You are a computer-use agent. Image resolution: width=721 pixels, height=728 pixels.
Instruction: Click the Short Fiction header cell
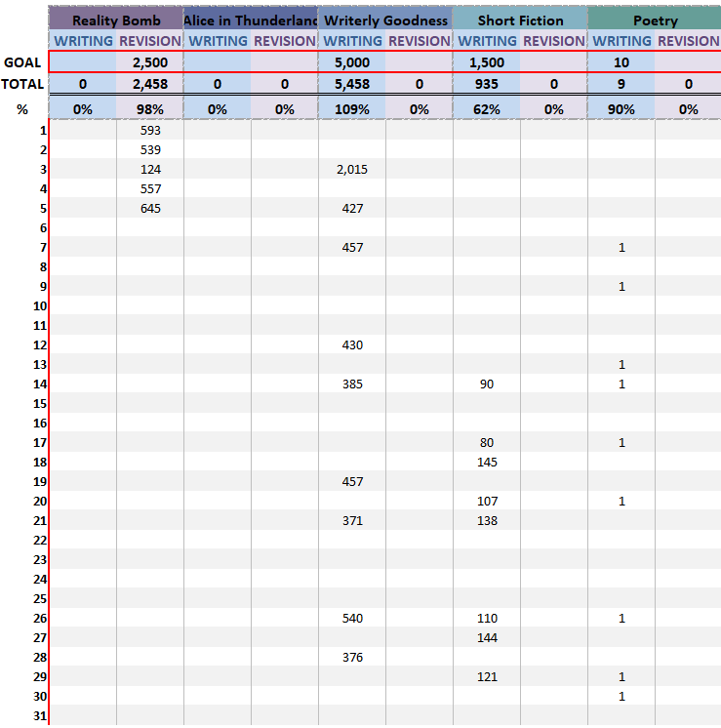pos(520,20)
